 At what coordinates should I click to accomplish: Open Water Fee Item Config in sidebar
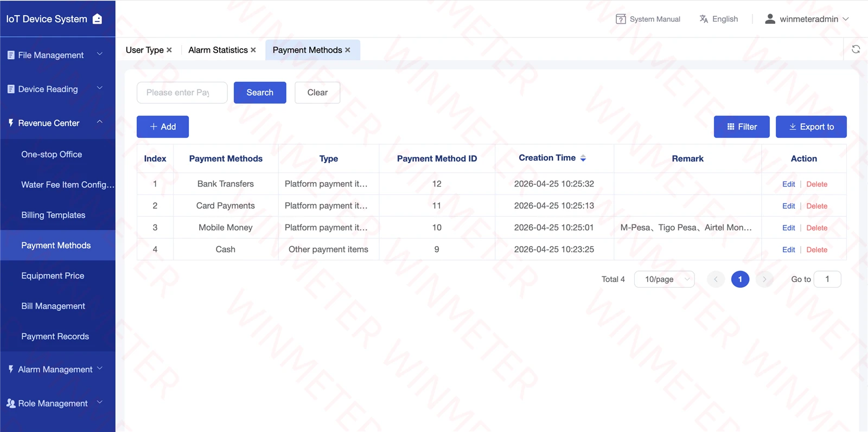coord(58,185)
